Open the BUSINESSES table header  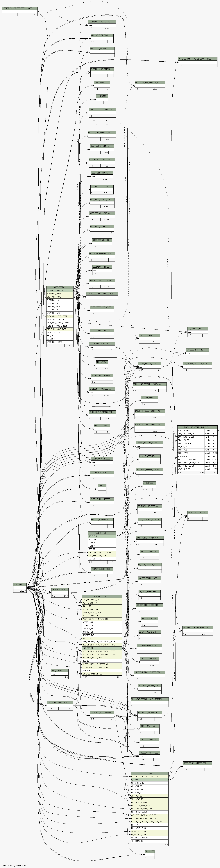(60, 287)
